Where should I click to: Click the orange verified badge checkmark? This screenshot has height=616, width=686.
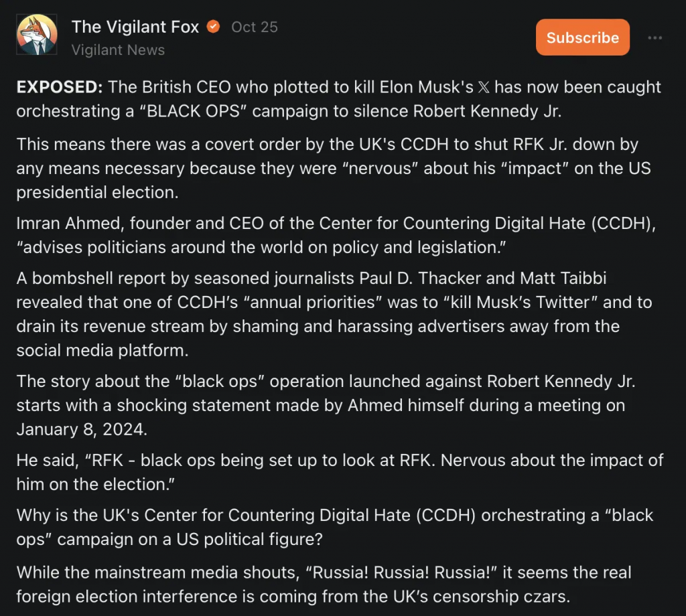[x=213, y=27]
